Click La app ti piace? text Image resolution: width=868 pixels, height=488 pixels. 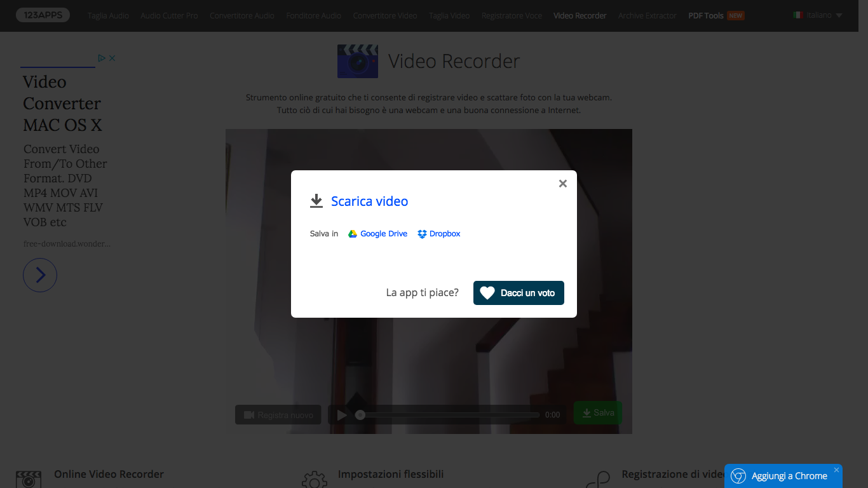pyautogui.click(x=422, y=293)
